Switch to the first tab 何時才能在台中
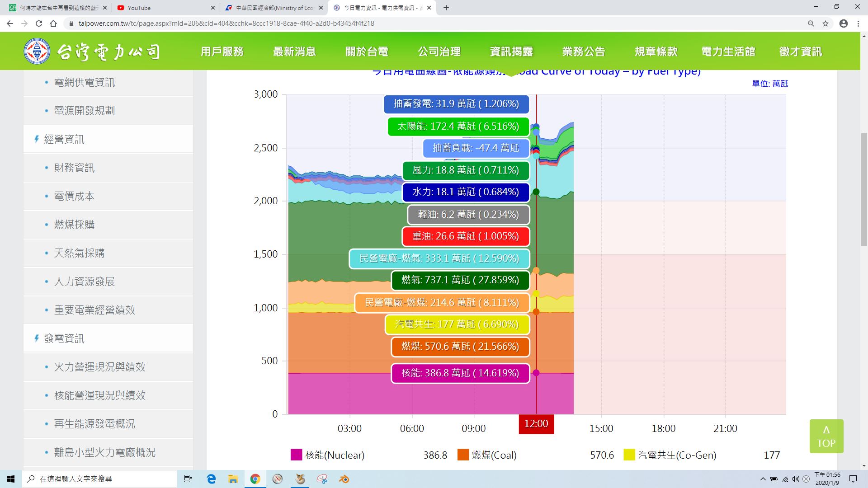This screenshot has width=868, height=488. point(58,8)
